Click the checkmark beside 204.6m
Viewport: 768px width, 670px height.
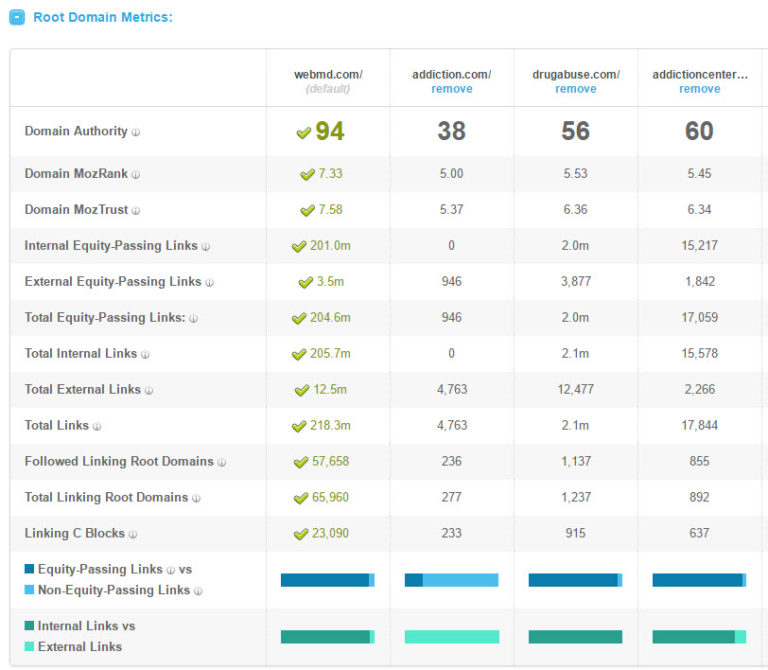[299, 318]
